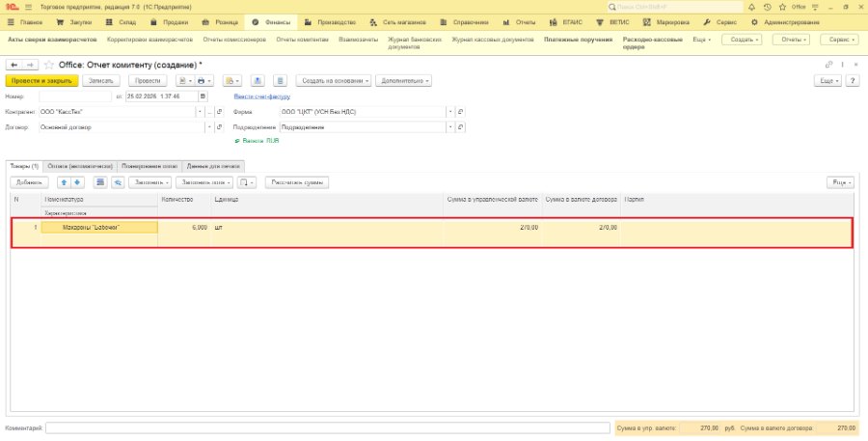Image resolution: width=868 pixels, height=441 pixels.
Task: Open the favorites star in the title bar
Action: pyautogui.click(x=782, y=7)
